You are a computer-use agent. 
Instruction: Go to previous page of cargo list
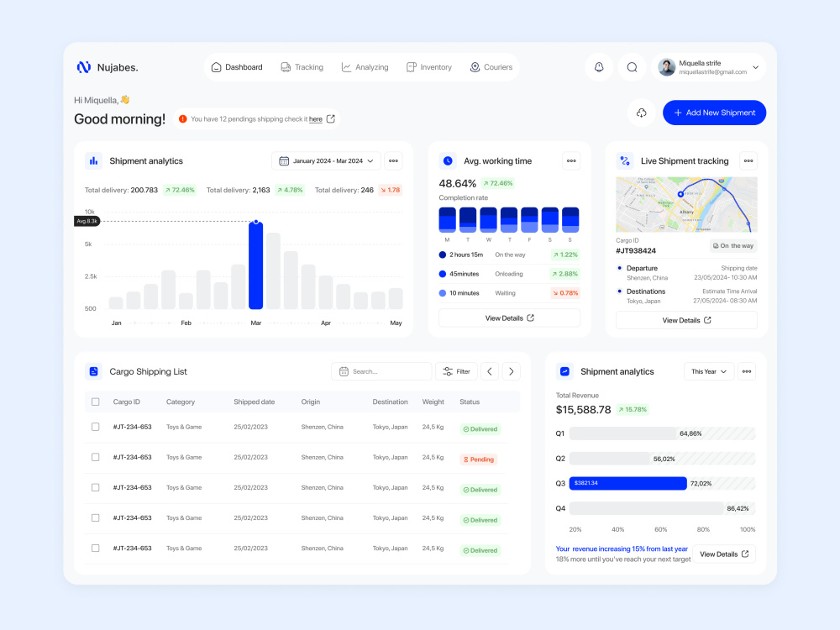490,371
